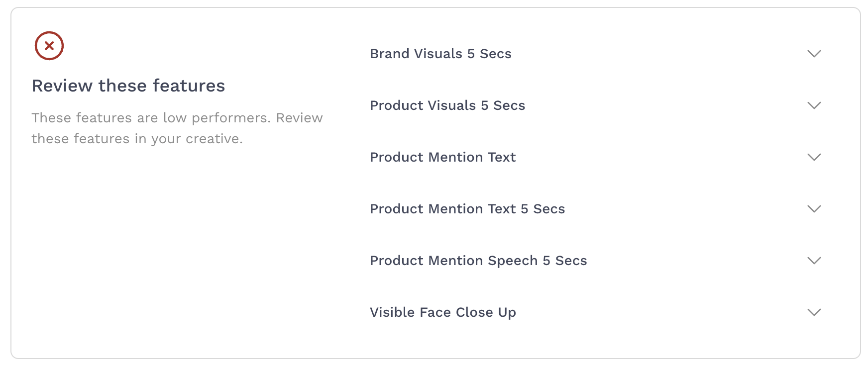This screenshot has width=868, height=371.
Task: Click the low performers description paragraph
Action: [177, 128]
